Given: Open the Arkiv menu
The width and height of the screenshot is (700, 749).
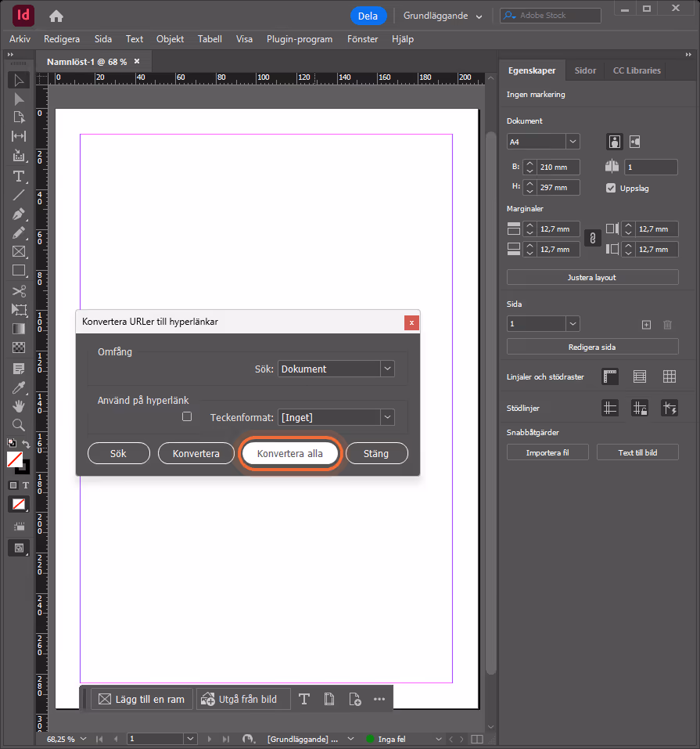Looking at the screenshot, I should click(20, 39).
